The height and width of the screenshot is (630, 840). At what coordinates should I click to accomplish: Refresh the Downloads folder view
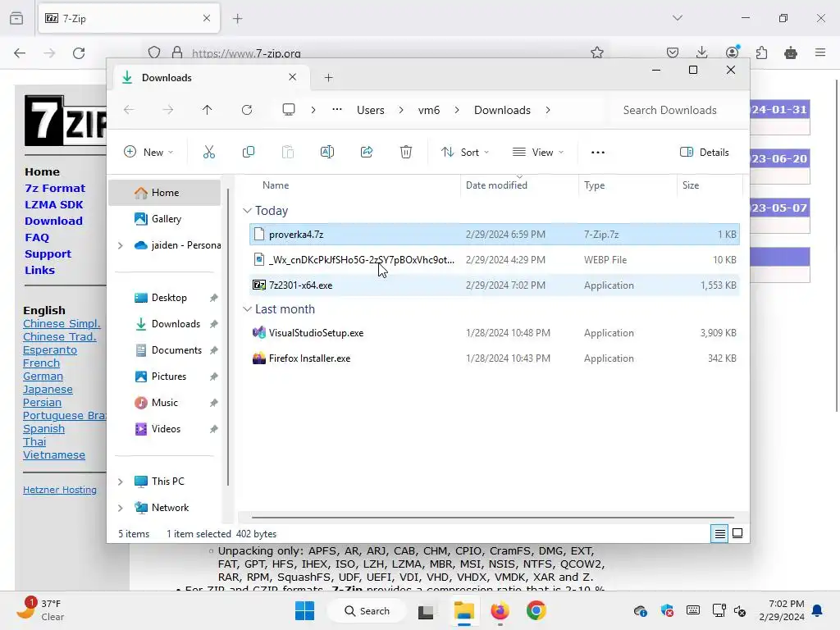point(247,110)
